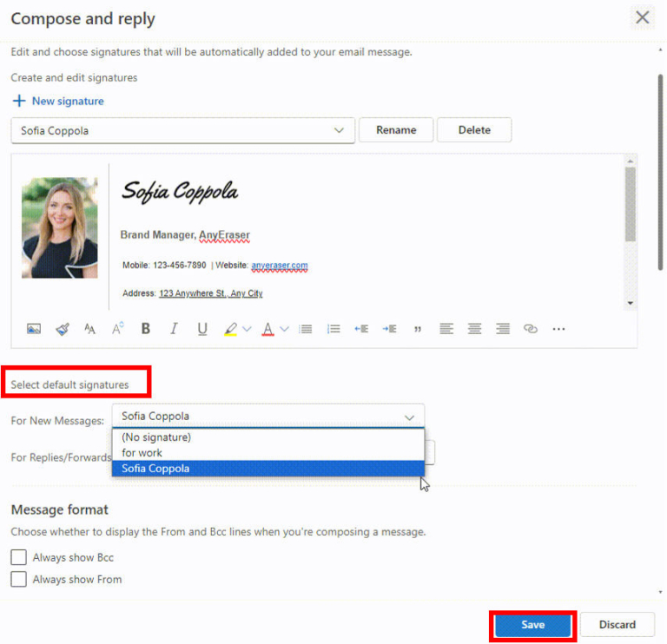This screenshot has width=667, height=644.
Task: Select Sofia Coppola in the dropdown list
Action: click(x=268, y=469)
